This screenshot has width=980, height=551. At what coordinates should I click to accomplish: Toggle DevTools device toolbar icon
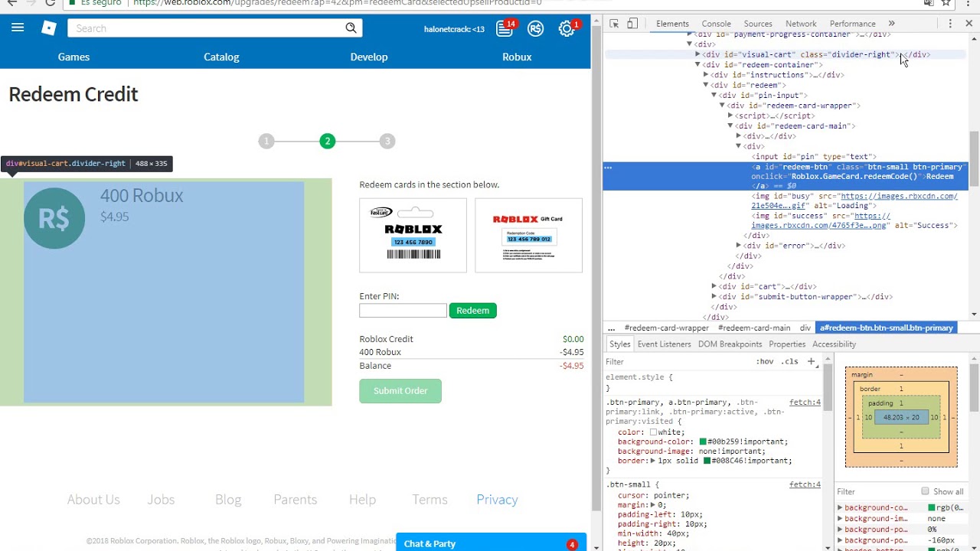[x=632, y=24]
